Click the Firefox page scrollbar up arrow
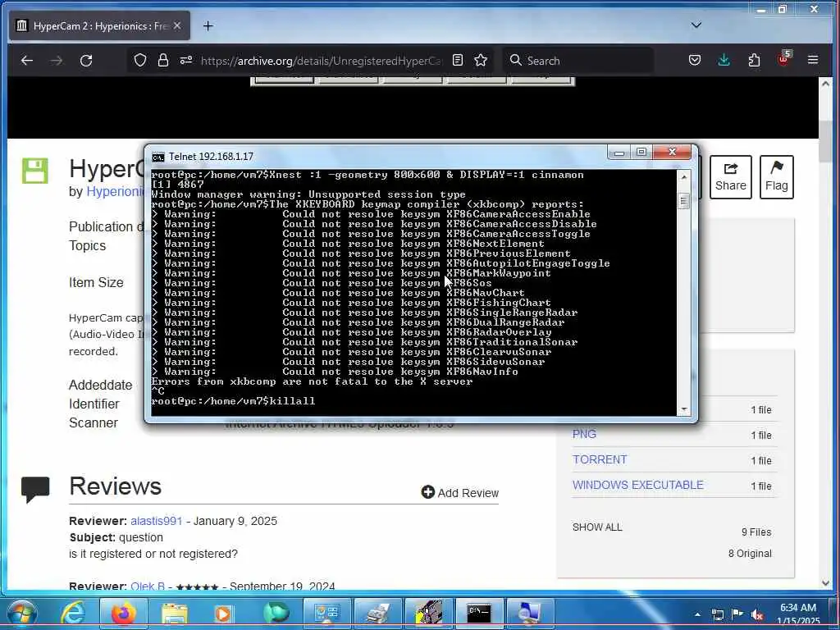 pyautogui.click(x=825, y=84)
